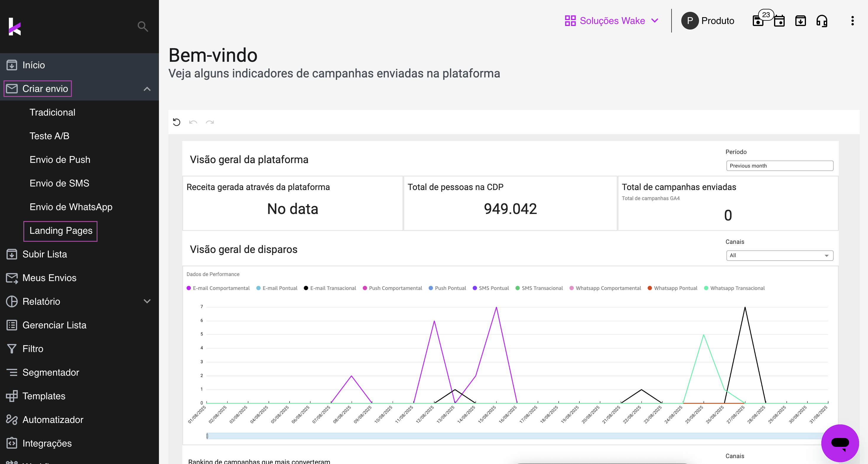Click the calendar icon in top bar
This screenshot has height=464, width=868.
tap(779, 21)
